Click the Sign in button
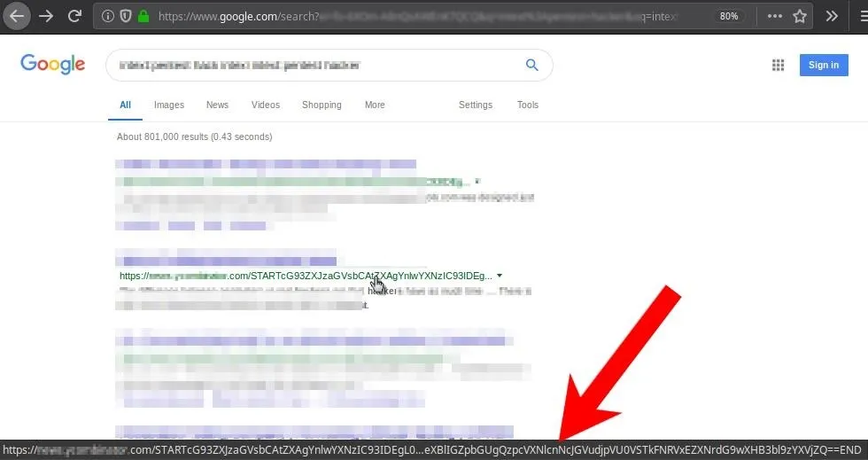This screenshot has height=460, width=868. [x=824, y=65]
